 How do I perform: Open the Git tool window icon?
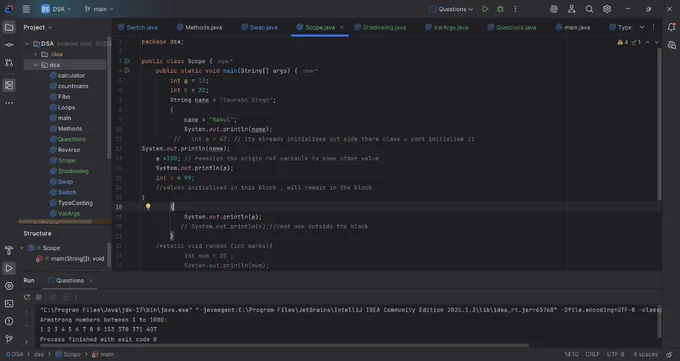pos(9,339)
